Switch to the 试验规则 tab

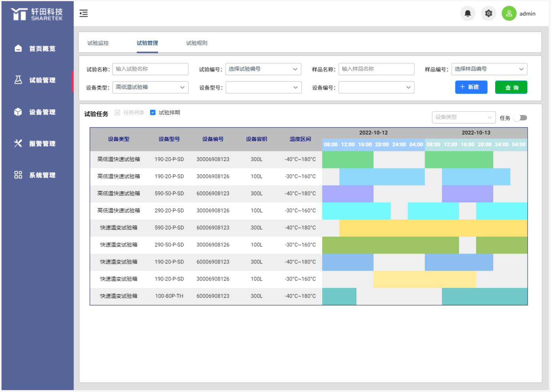(x=197, y=43)
